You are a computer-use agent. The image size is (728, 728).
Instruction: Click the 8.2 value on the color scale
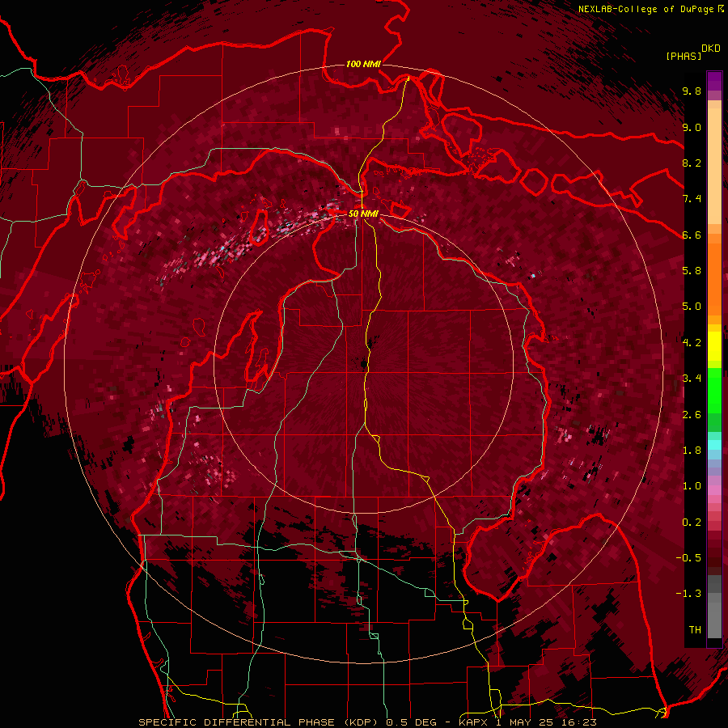pyautogui.click(x=692, y=163)
